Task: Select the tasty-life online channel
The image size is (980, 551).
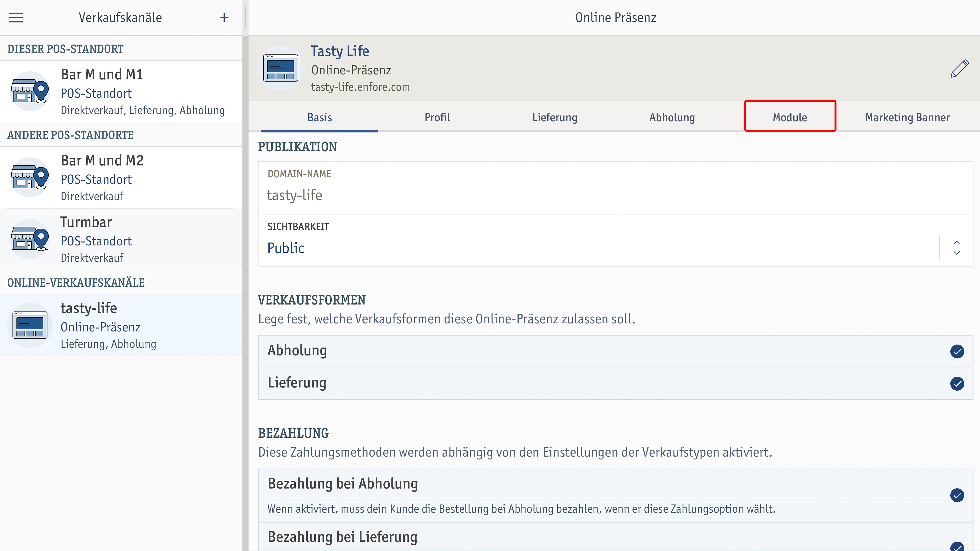Action: (x=121, y=325)
